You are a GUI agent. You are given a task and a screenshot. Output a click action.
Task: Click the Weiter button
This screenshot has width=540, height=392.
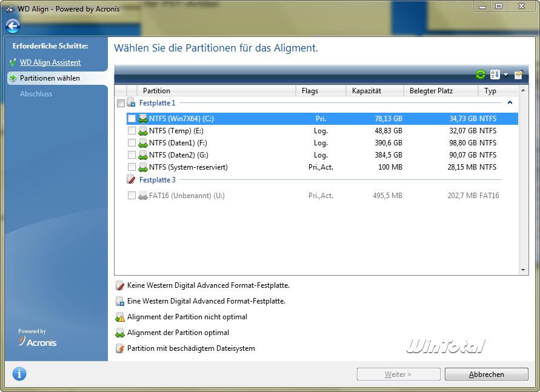398,374
